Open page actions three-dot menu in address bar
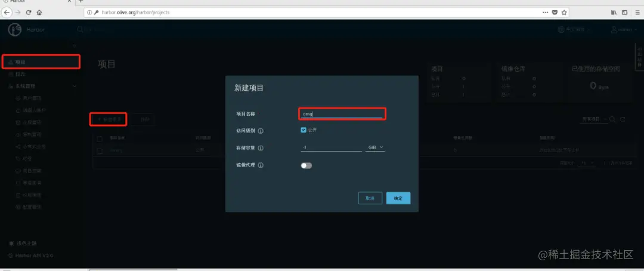This screenshot has width=644, height=271. (546, 13)
